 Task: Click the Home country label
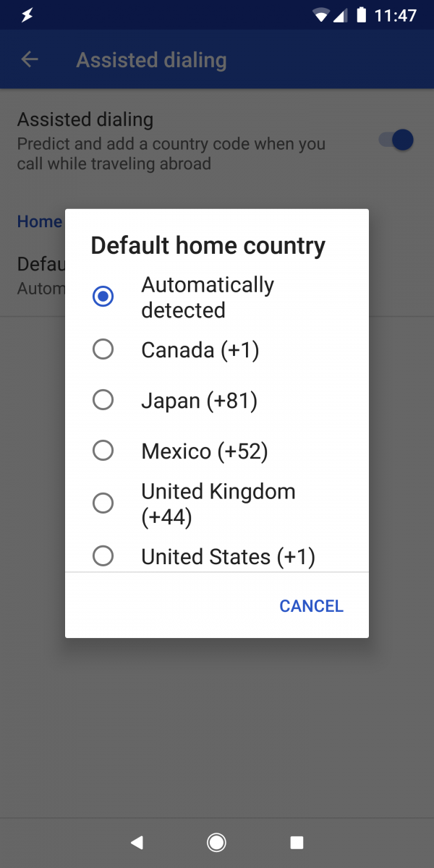coord(38,221)
